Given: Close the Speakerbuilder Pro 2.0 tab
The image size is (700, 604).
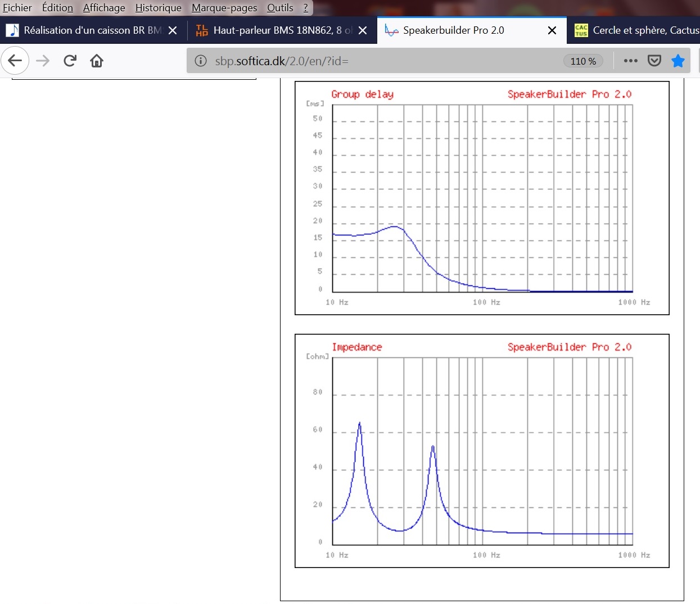Looking at the screenshot, I should [x=552, y=30].
